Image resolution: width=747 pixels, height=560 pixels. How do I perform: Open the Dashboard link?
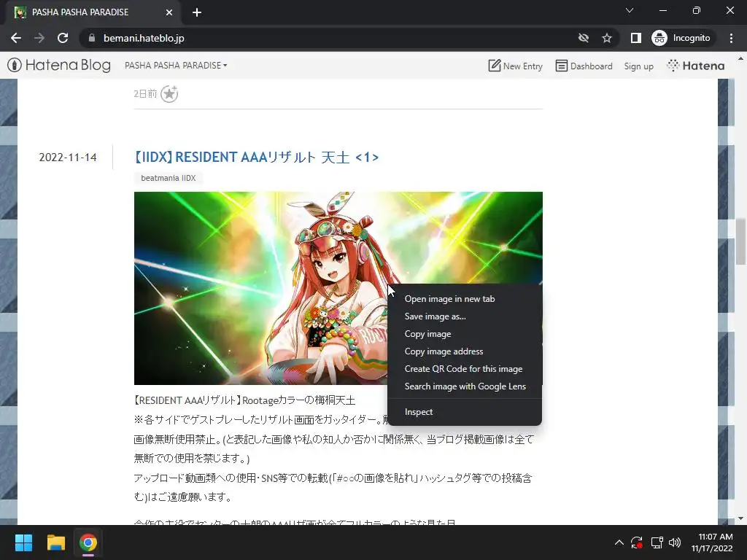click(584, 66)
